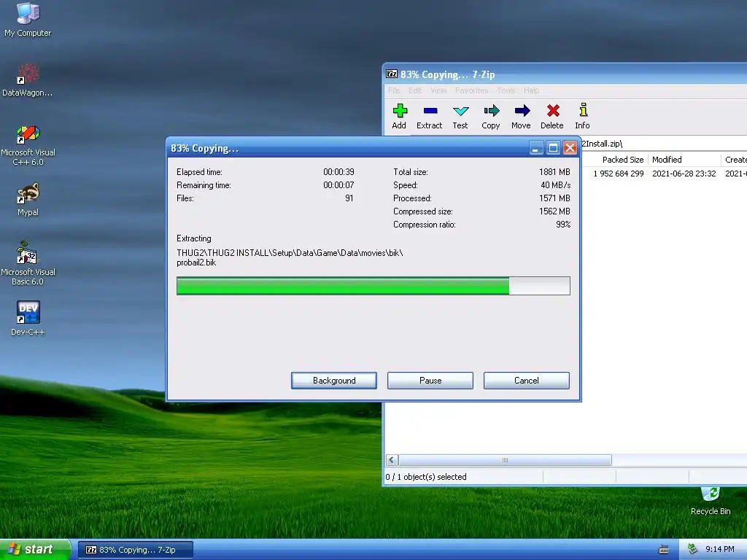Click the Total size value 1881 MB
The height and width of the screenshot is (560, 747).
pos(554,172)
